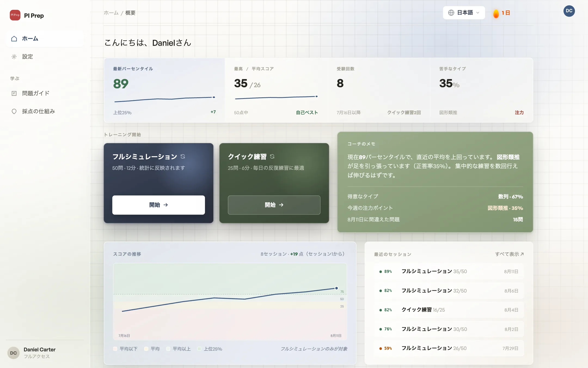Screen dimensions: 588x368
Task: Click the 注力 link in 苦手なタイプ card
Action: [x=519, y=113]
